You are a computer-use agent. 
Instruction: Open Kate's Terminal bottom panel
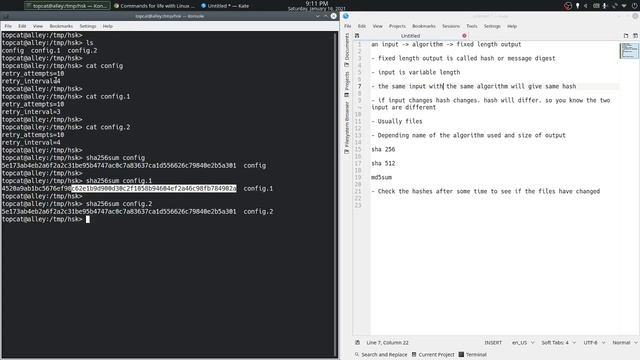[473, 355]
